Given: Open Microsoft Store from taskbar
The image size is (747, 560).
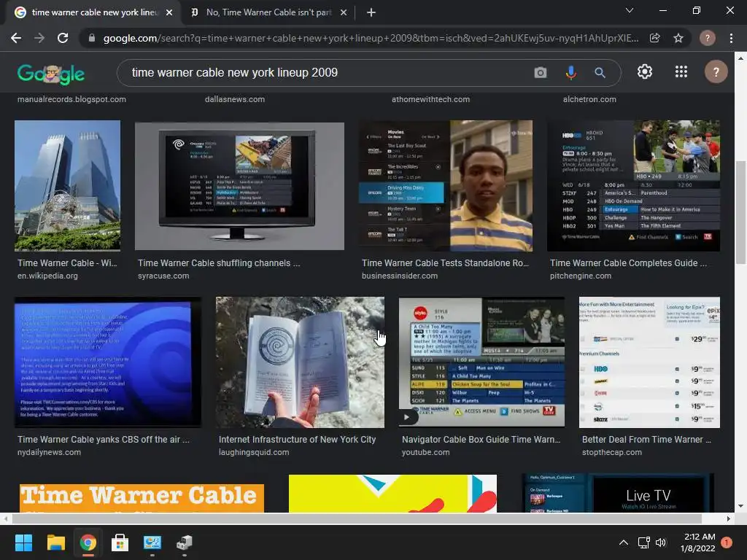Looking at the screenshot, I should coord(120,542).
